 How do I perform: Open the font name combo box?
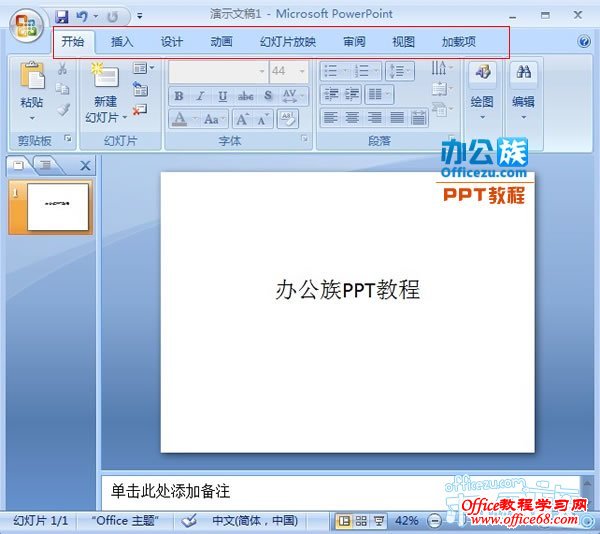(218, 72)
